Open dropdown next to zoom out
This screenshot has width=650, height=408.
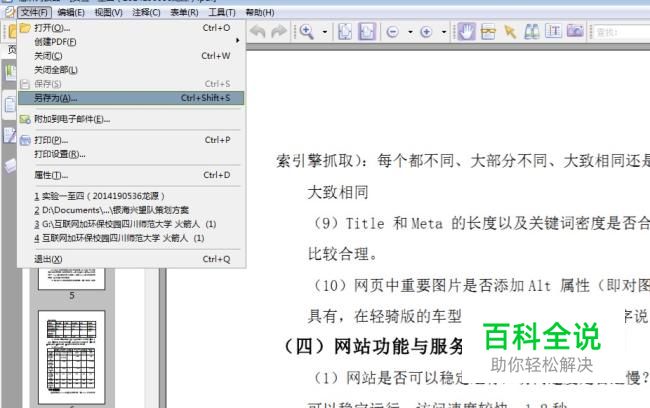[410, 32]
